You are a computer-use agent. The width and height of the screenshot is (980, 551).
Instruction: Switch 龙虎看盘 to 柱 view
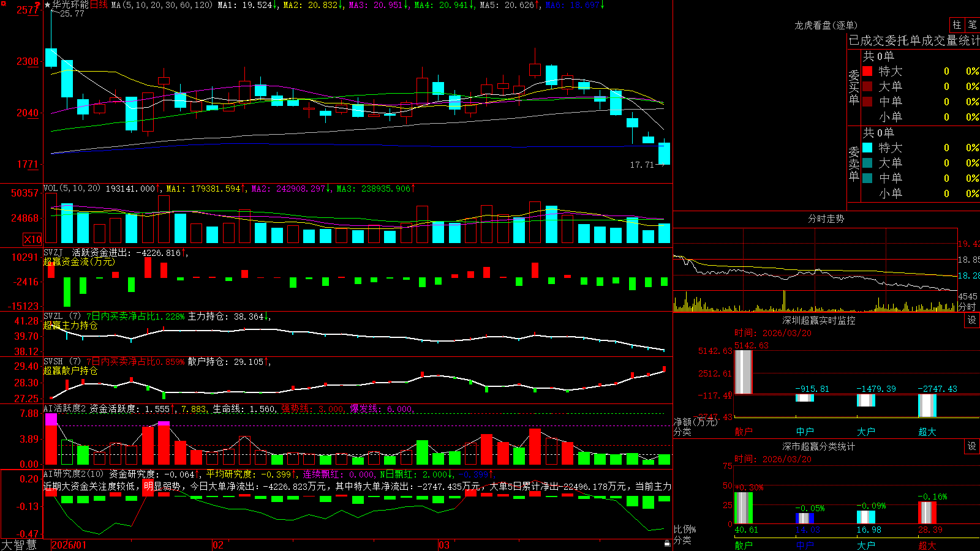957,24
